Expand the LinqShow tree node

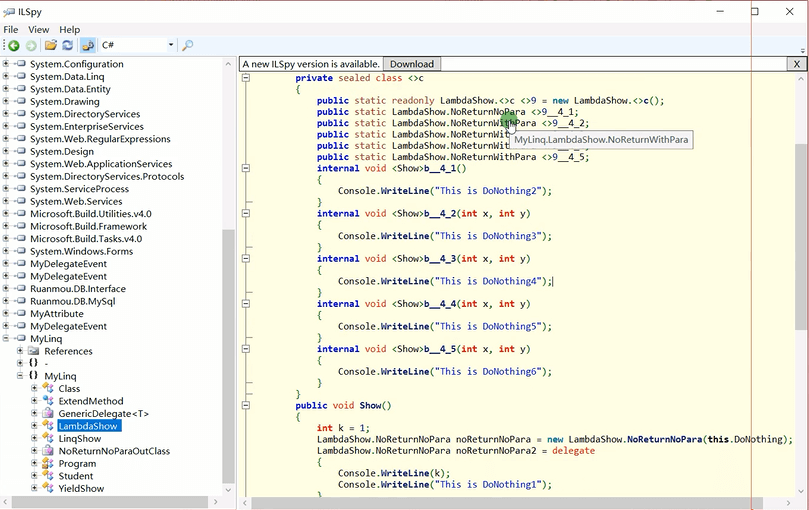[34, 439]
